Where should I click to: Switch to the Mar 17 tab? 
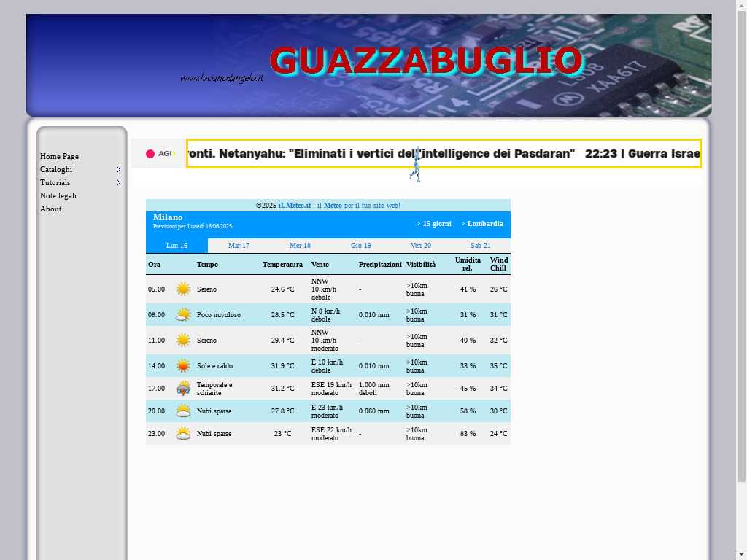pyautogui.click(x=239, y=246)
